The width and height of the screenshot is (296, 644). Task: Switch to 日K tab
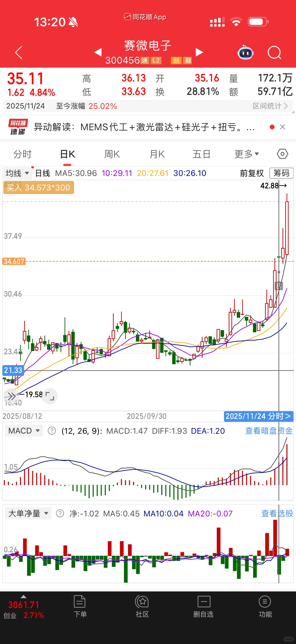coord(67,154)
